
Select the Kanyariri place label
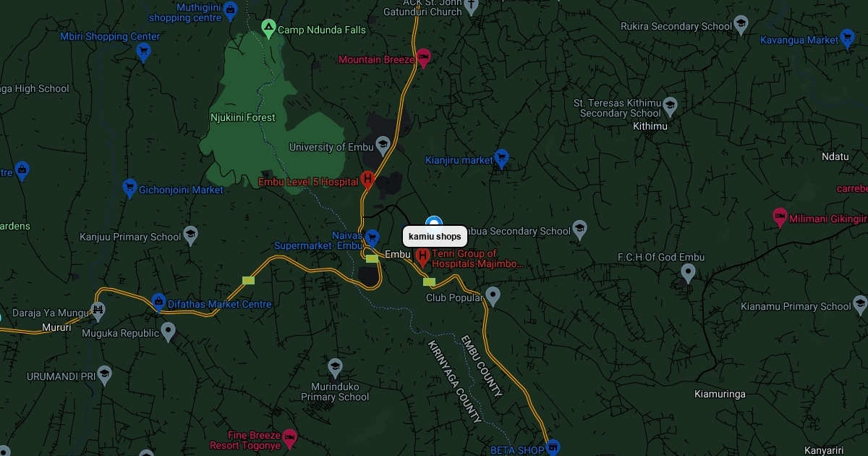pos(824,450)
